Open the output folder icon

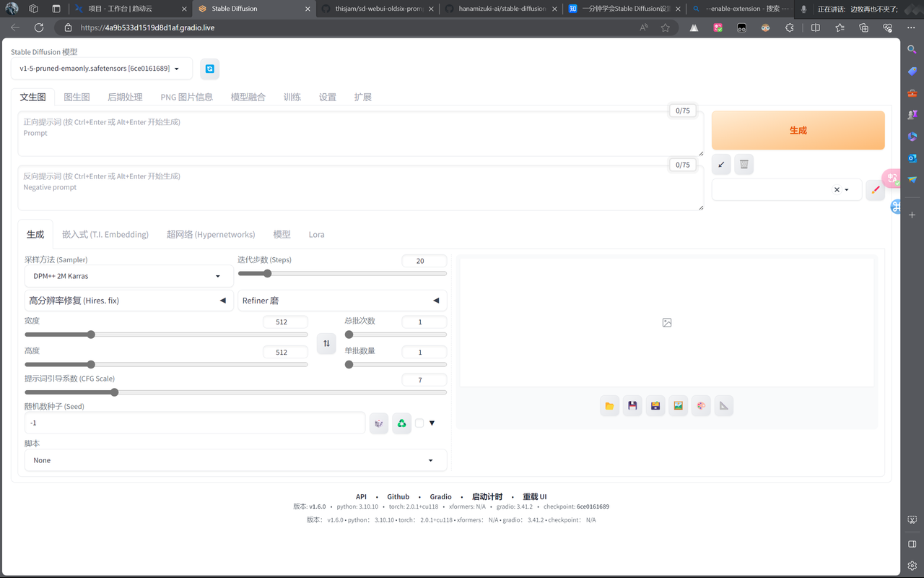(609, 406)
